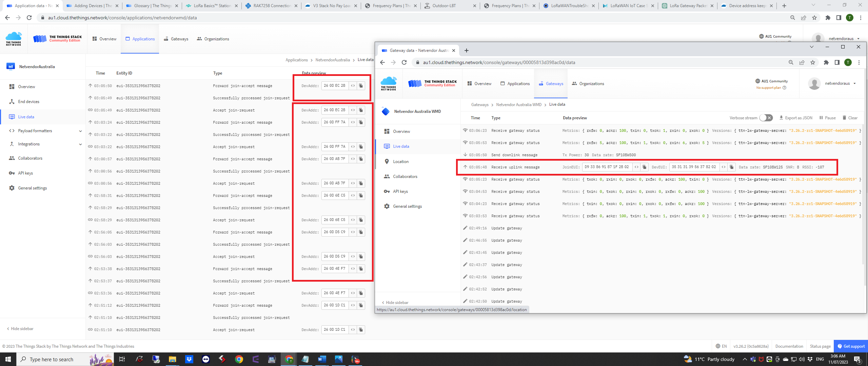Open zoom magnifier in main browser address bar
This screenshot has height=366, width=868.
coord(792,18)
